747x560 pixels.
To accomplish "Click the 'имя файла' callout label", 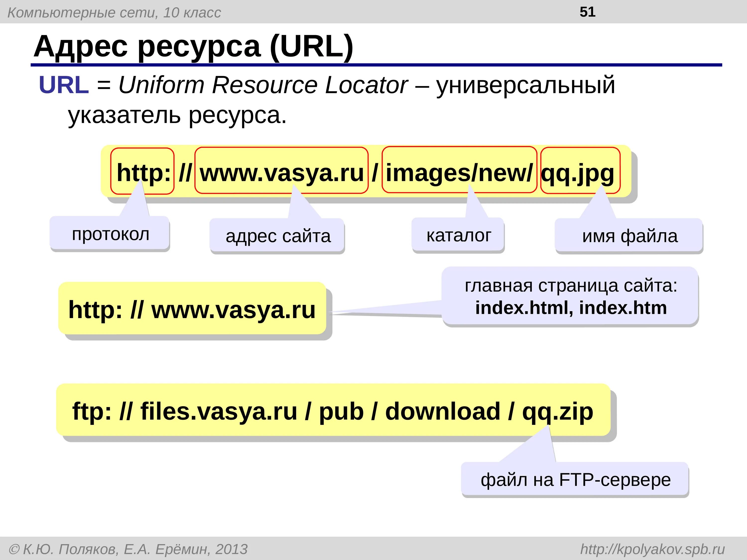I will [629, 236].
